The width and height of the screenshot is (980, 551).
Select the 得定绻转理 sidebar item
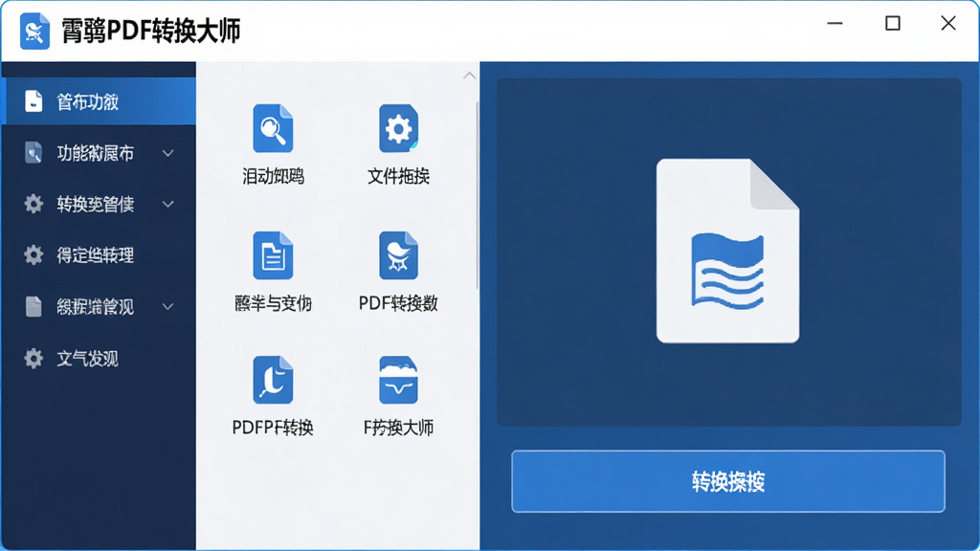(x=99, y=254)
